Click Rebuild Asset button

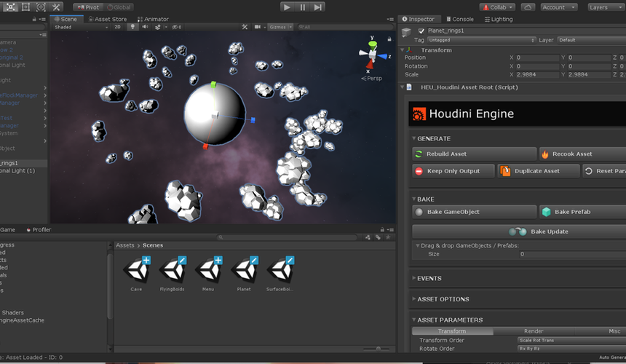coord(474,154)
